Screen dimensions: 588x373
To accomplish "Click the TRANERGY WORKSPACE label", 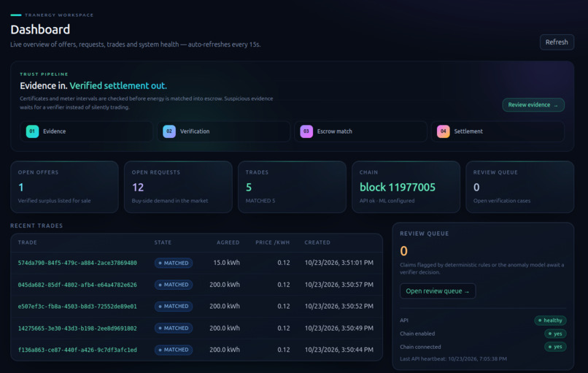I will tap(59, 15).
